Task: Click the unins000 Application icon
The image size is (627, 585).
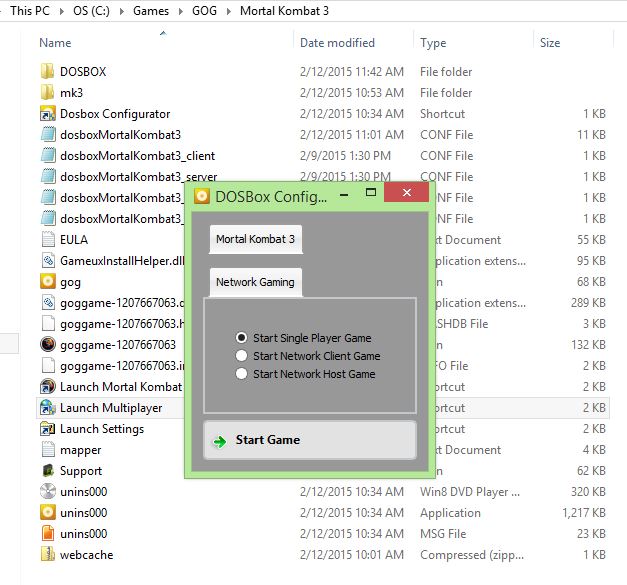Action: tap(48, 513)
